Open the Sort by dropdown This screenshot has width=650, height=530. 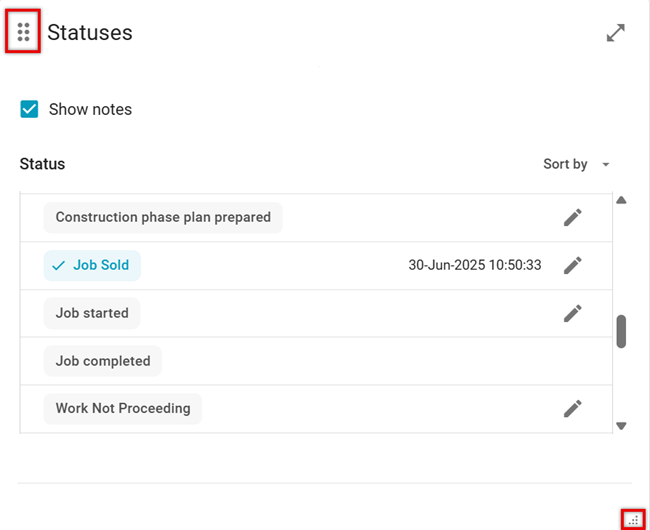(577, 164)
